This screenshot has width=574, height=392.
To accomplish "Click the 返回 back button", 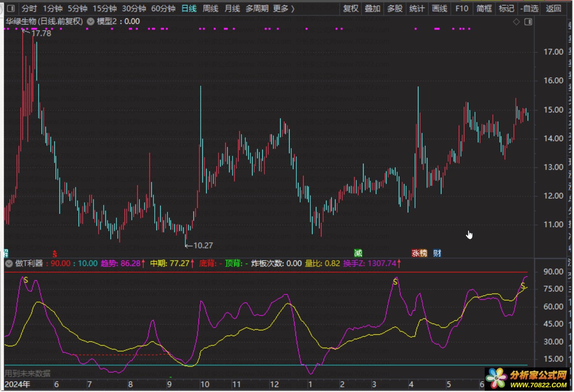I will [553, 8].
